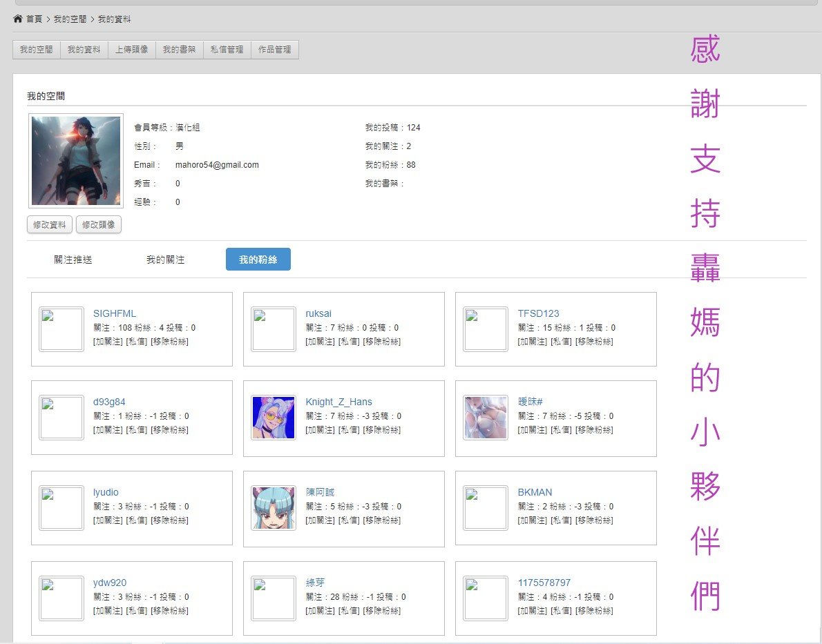Click 移除粉絲 for TFSD123
The image size is (822, 644).
[x=595, y=342]
